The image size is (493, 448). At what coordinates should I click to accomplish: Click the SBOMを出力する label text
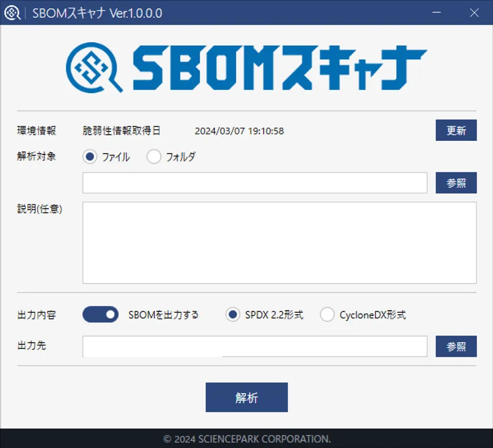164,315
